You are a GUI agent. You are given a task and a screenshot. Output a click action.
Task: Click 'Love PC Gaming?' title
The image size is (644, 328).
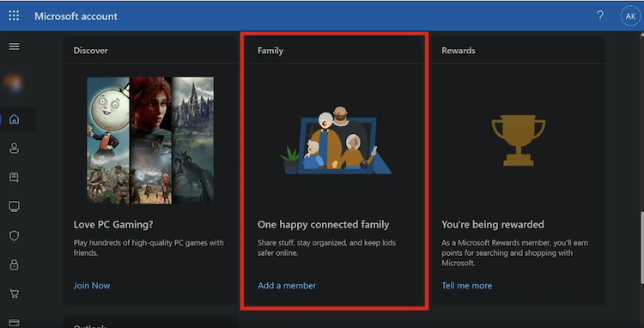(113, 225)
